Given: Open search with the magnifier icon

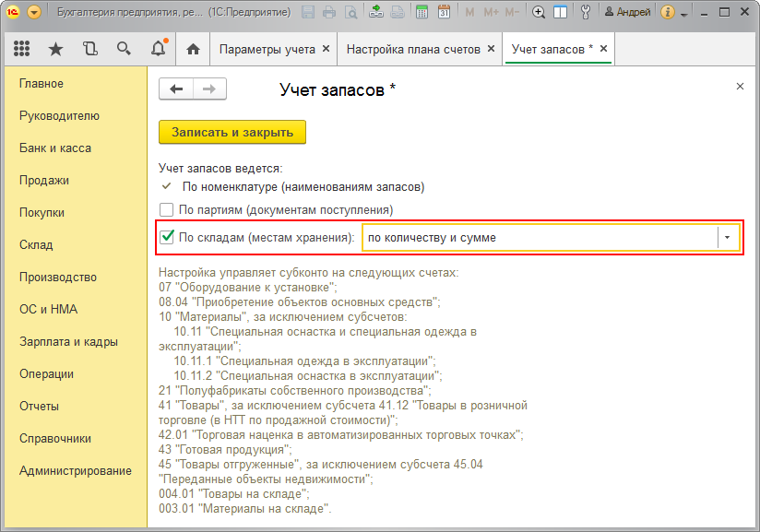Looking at the screenshot, I should click(123, 48).
